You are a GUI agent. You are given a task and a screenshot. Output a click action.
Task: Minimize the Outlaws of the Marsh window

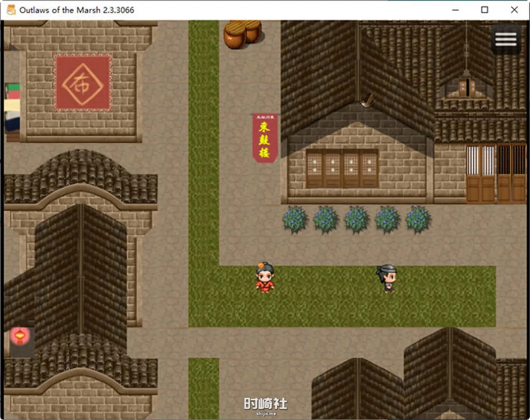455,10
